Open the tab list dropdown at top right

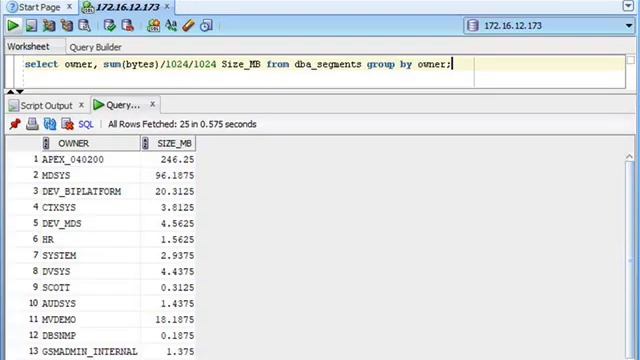click(629, 6)
